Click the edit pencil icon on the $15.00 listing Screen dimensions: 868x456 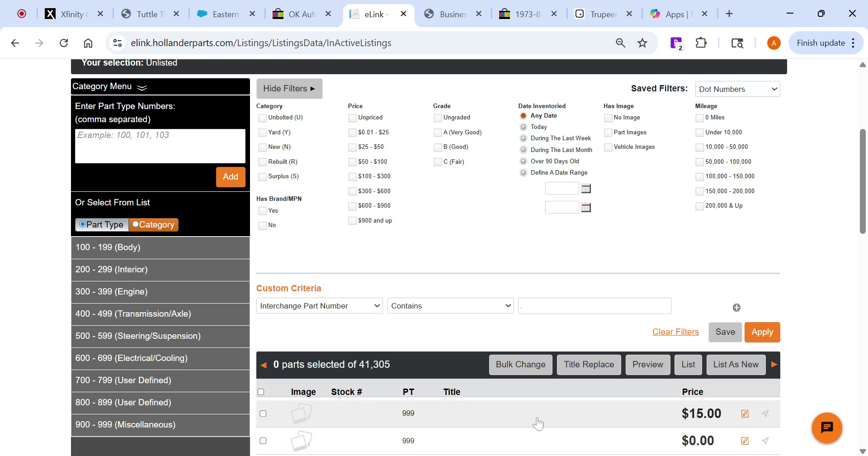coord(745,413)
